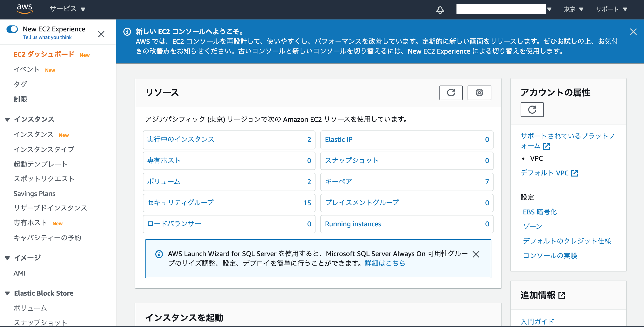This screenshot has width=644, height=327.
Task: Click the info icon on the welcome banner
Action: point(127,32)
